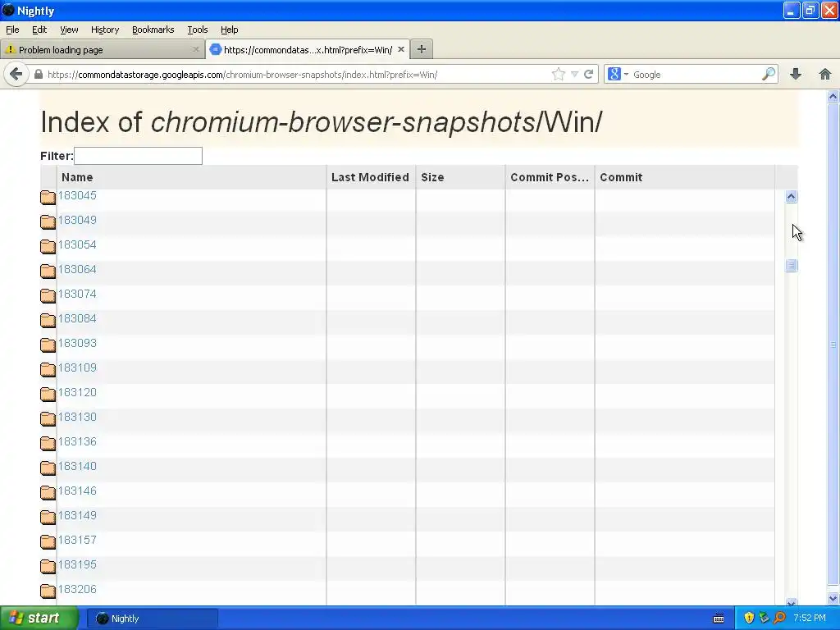
Task: Sort by the Last Modified column header
Action: point(371,177)
